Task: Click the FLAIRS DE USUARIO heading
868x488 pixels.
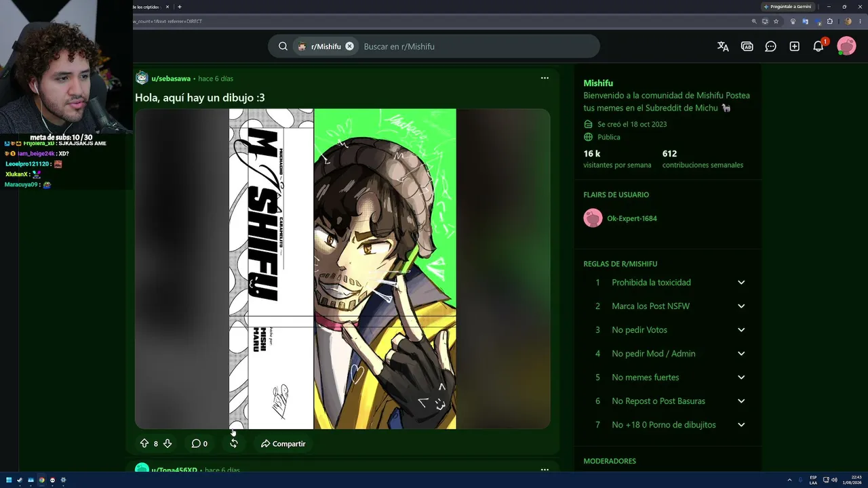Action: 616,195
